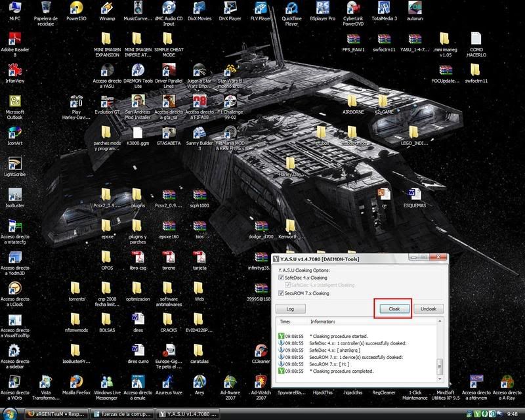This screenshot has width=525, height=420.
Task: Launch Mozilla Firefox desktop icon
Action: pos(76,385)
